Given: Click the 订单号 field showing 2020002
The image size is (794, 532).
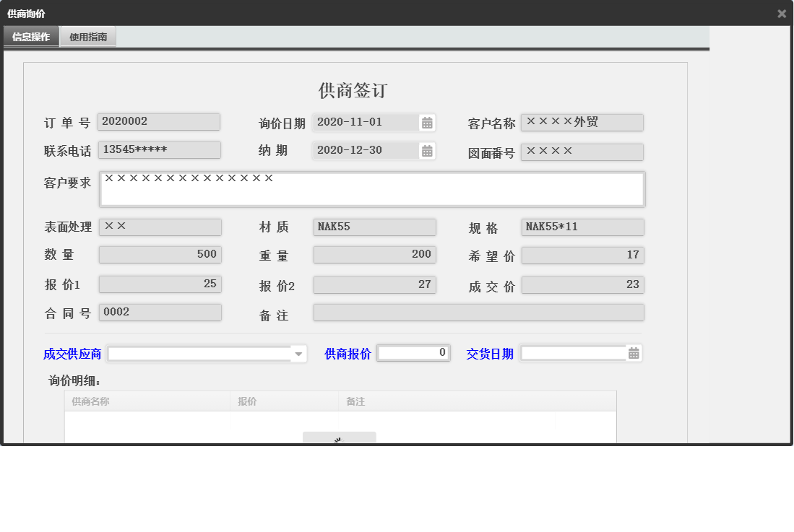Looking at the screenshot, I should (159, 121).
